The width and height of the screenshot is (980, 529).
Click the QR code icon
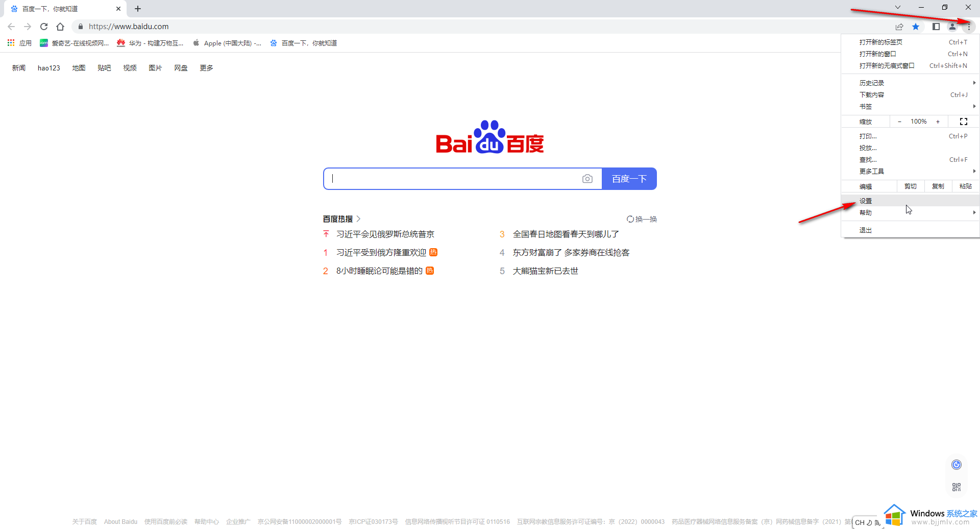pyautogui.click(x=957, y=487)
